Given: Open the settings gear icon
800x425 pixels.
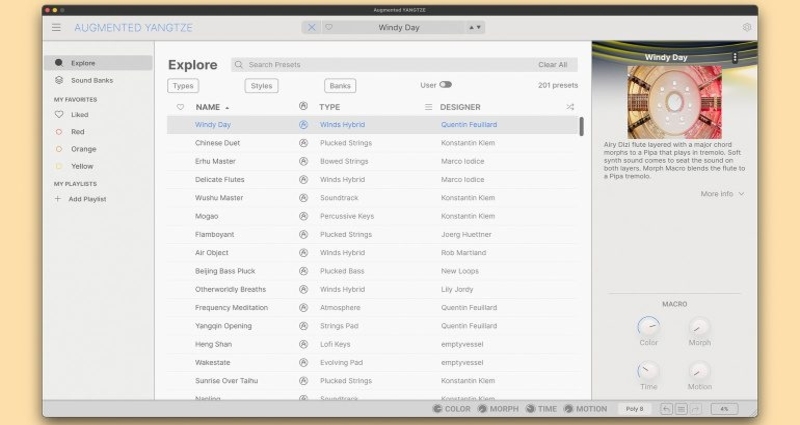Looking at the screenshot, I should point(746,28).
